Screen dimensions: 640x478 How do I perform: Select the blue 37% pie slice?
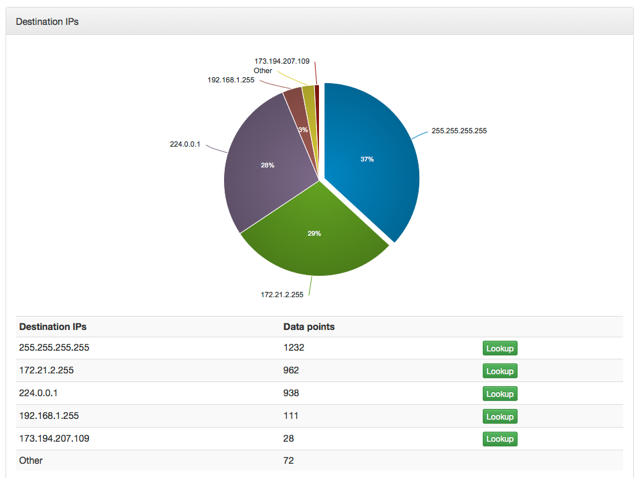(x=365, y=160)
